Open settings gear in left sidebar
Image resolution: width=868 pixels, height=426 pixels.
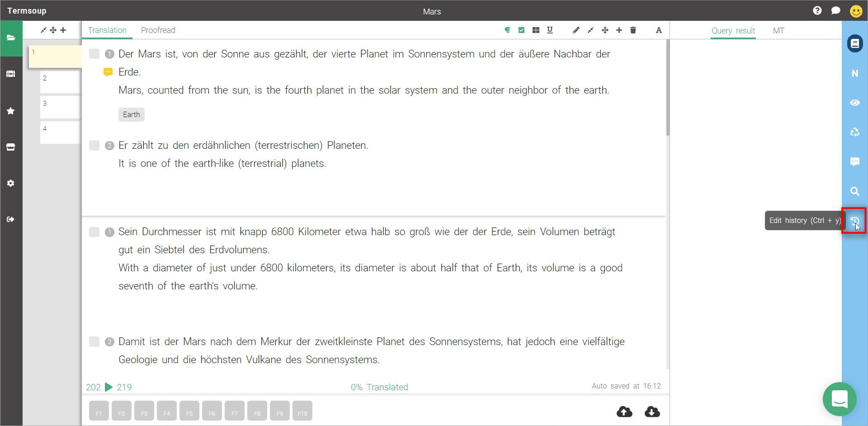click(11, 183)
